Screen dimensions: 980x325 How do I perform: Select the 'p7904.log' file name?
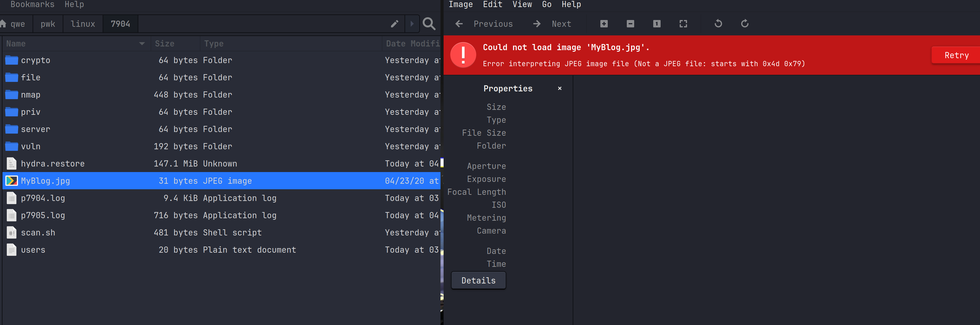point(43,198)
